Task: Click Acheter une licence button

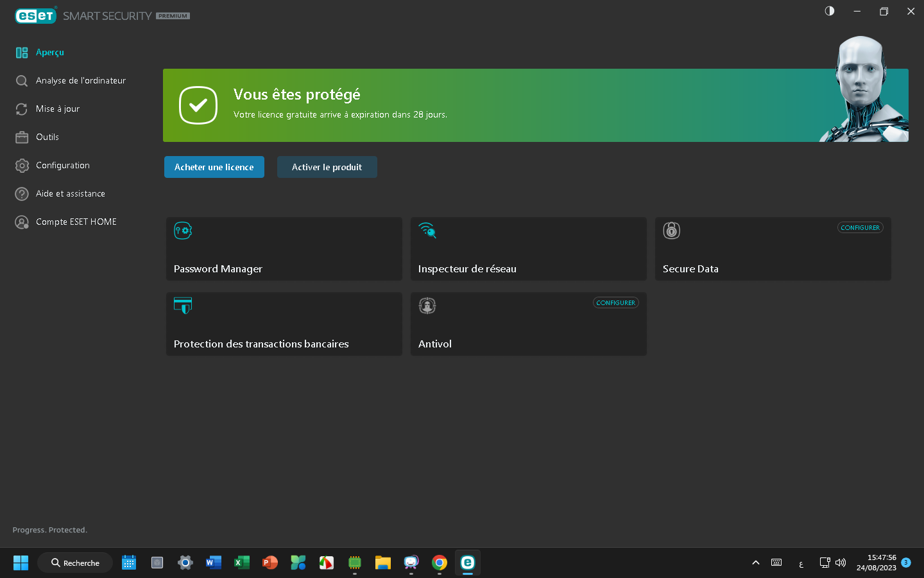Action: 214,167
